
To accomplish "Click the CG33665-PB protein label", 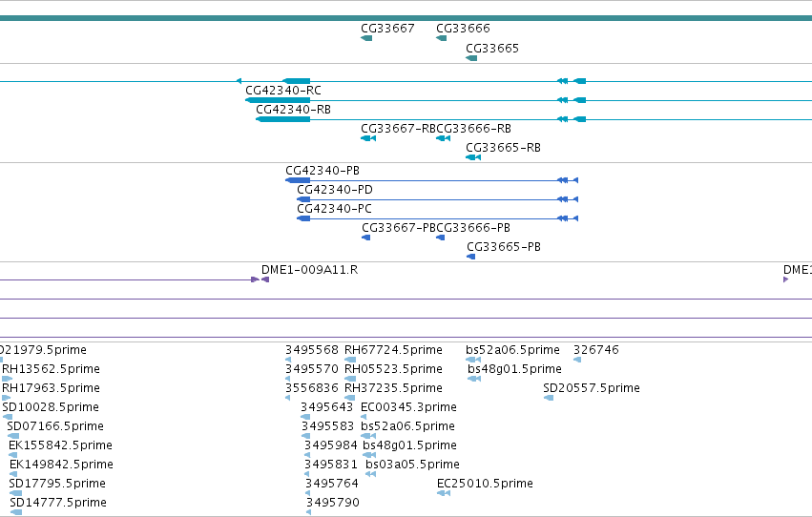I will pyautogui.click(x=504, y=247).
